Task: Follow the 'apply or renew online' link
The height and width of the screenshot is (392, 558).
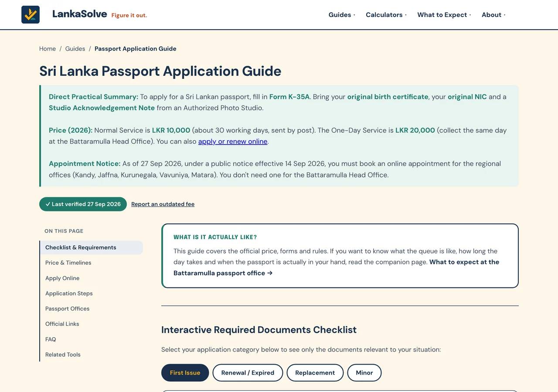Action: point(233,142)
